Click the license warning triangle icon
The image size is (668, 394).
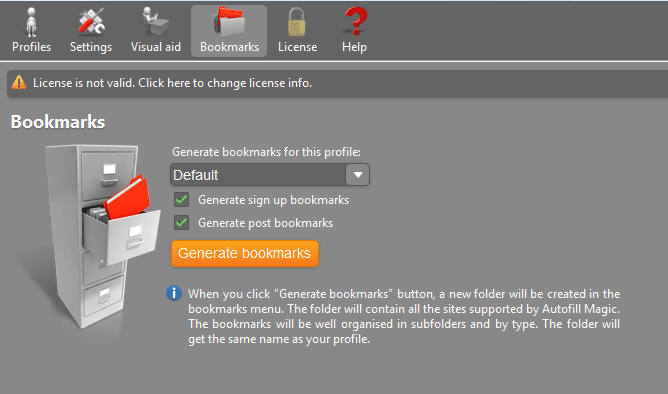click(x=19, y=82)
